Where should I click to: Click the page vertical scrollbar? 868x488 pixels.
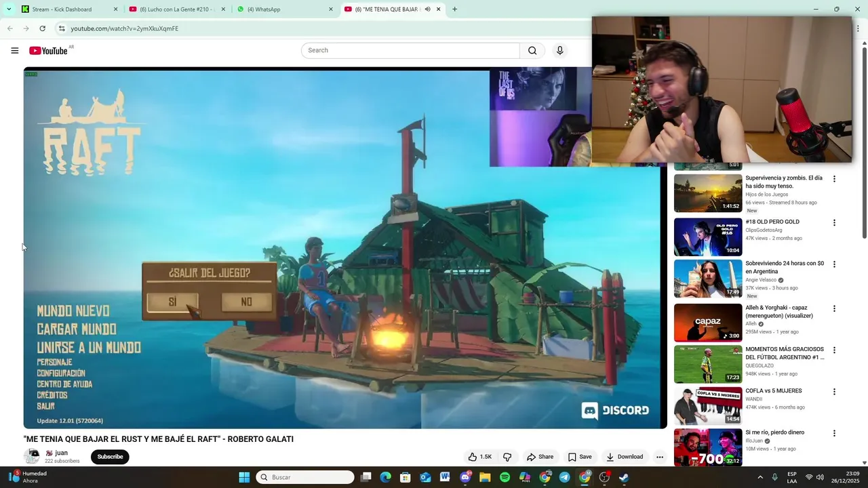[x=865, y=142]
